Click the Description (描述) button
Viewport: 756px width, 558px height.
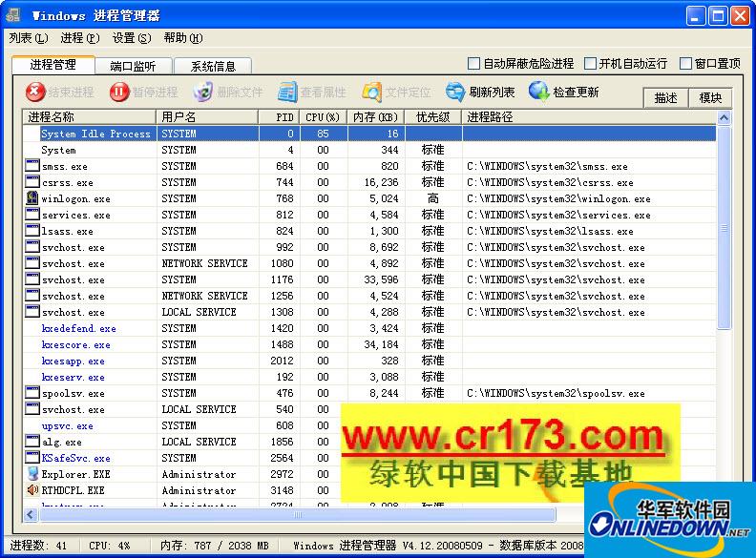click(666, 98)
